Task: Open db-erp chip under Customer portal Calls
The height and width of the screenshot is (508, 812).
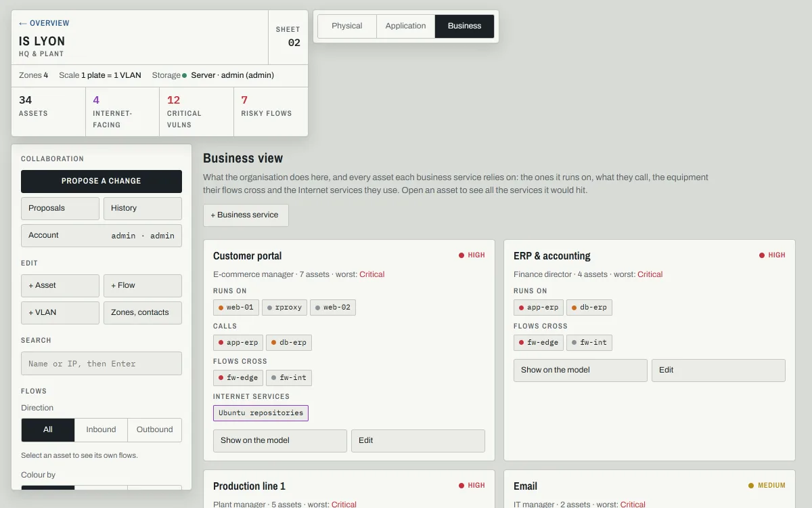Action: point(289,343)
